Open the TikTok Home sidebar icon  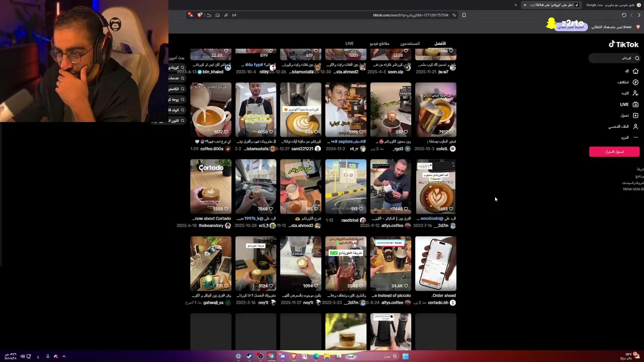(x=635, y=71)
